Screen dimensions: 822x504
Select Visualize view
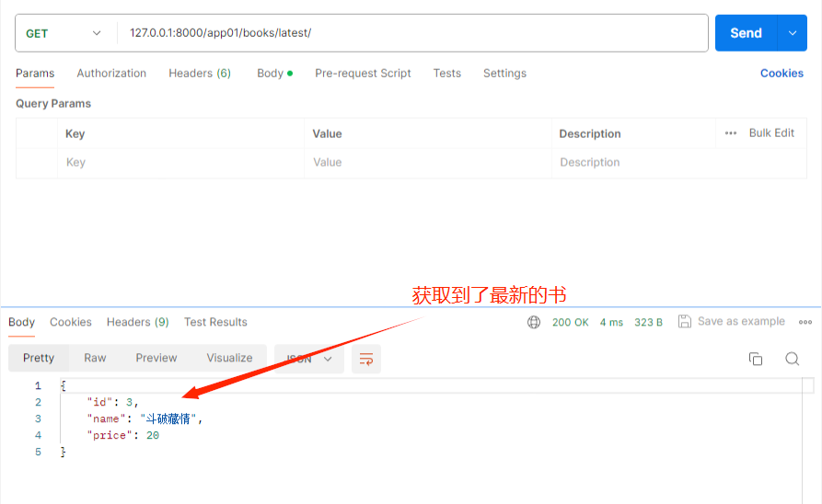coord(229,359)
